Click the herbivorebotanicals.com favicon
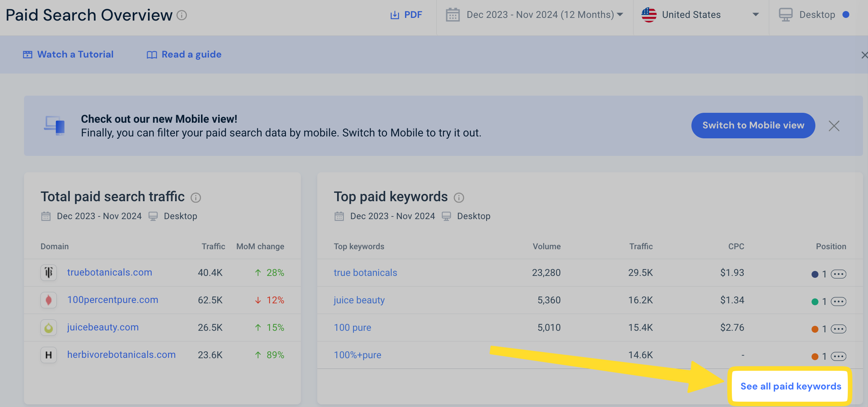Screen dimensions: 868x407 (x=49, y=355)
